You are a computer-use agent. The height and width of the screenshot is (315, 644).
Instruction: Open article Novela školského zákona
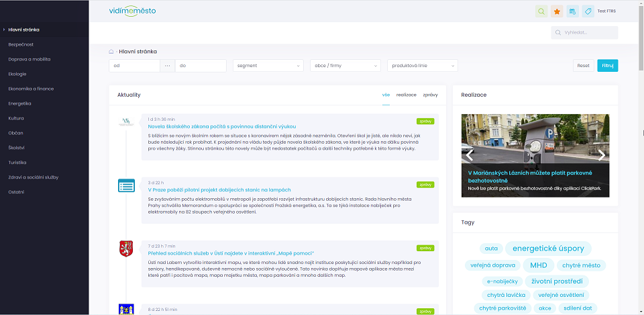(221, 126)
